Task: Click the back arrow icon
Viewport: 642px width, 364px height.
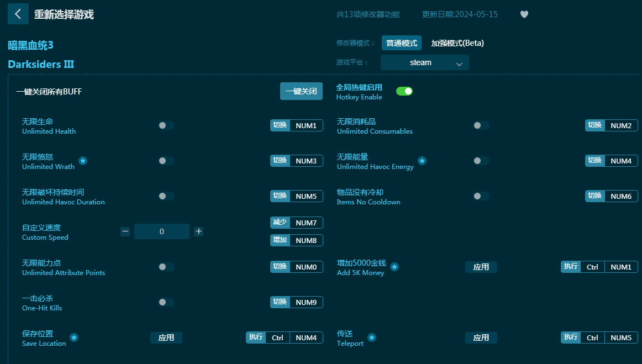Action: coord(18,14)
